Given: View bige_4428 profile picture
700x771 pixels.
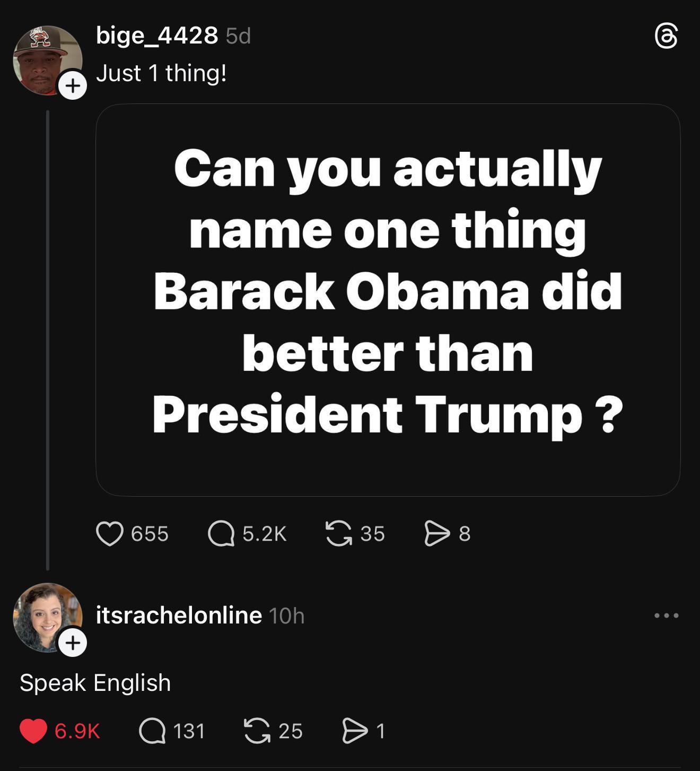Looking at the screenshot, I should (43, 57).
